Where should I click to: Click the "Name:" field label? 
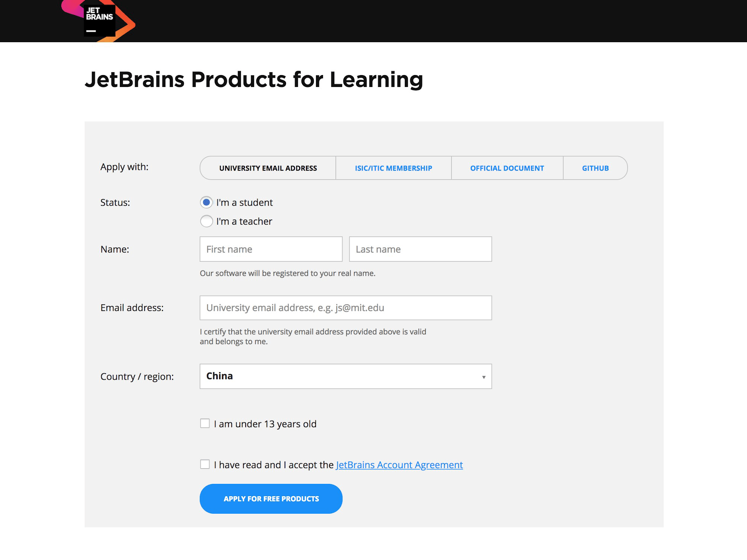[x=115, y=249]
